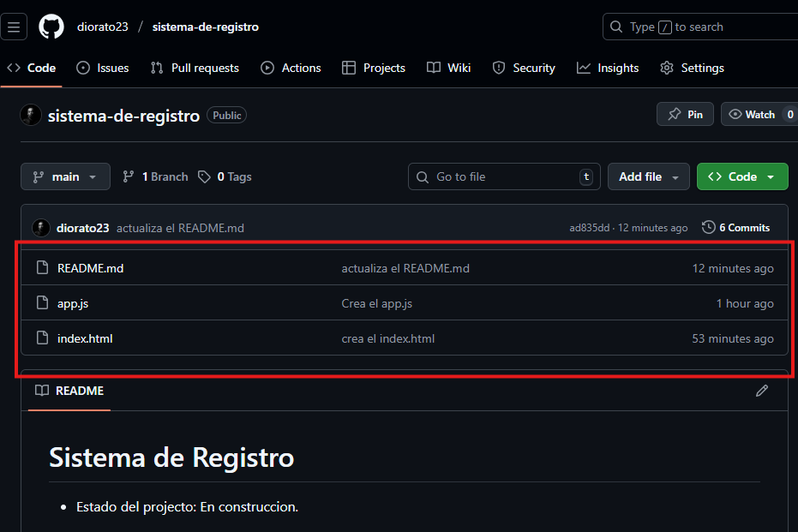Open the Insights graph icon

pyautogui.click(x=583, y=68)
